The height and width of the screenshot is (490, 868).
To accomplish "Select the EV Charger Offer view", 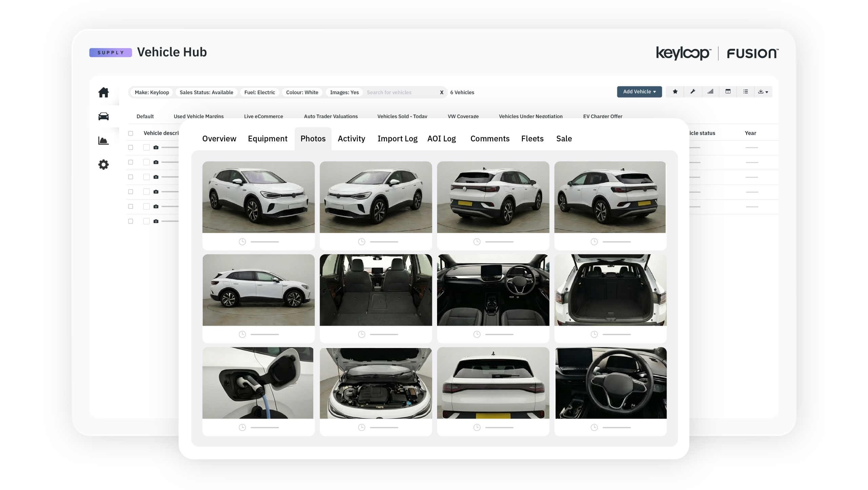I will [603, 116].
